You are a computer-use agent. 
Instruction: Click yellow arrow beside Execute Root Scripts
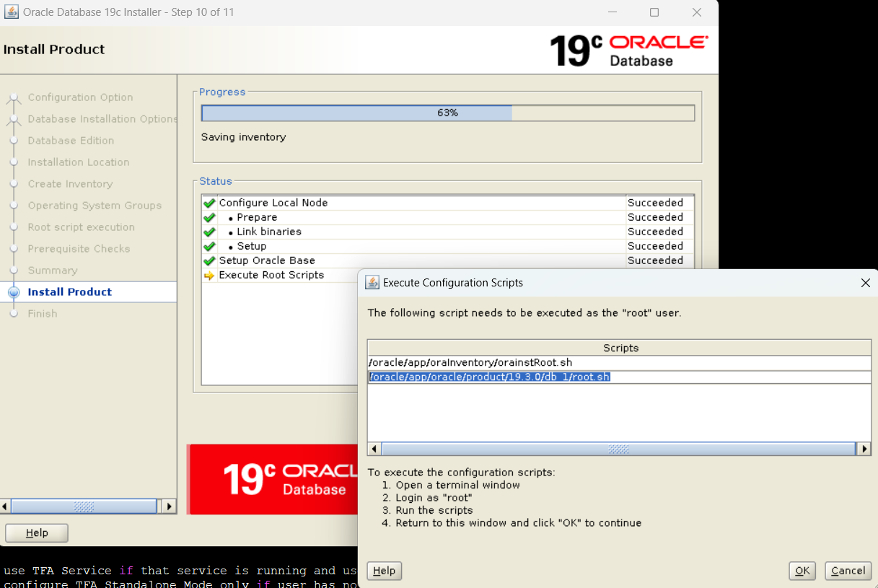(209, 276)
